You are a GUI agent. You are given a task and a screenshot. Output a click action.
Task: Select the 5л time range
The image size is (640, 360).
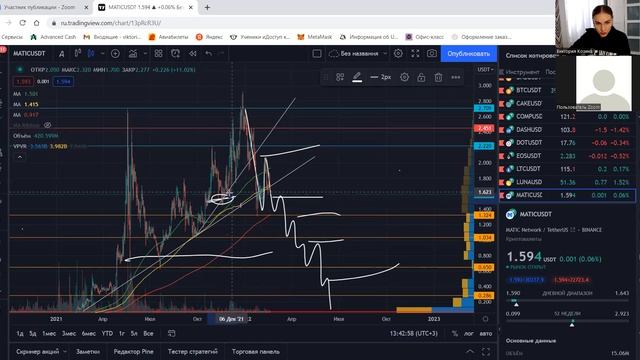coord(134,333)
